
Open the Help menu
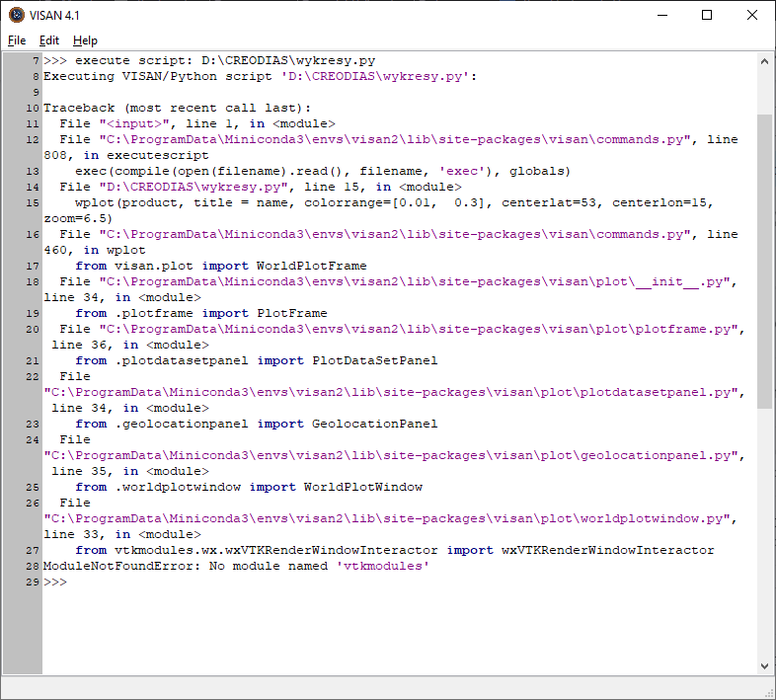[x=85, y=40]
